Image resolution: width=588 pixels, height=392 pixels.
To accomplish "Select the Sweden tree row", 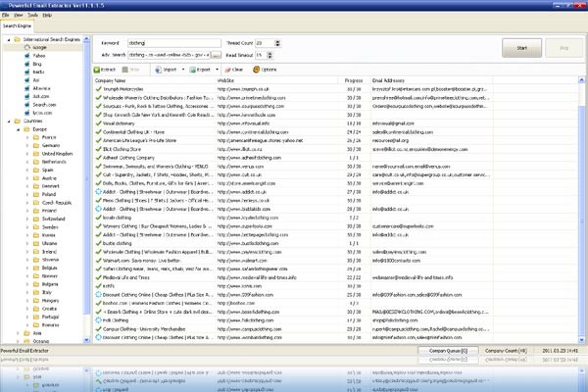I will tap(50, 227).
